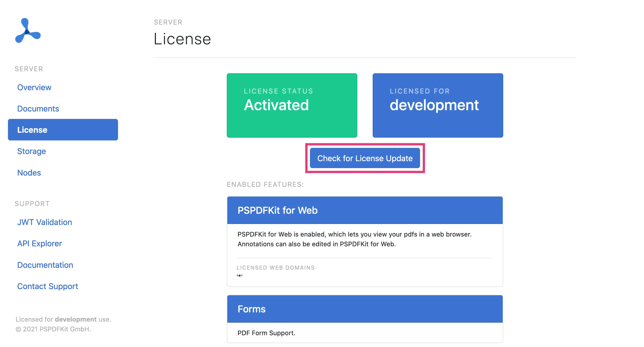Click Check for License Update button

coord(365,158)
